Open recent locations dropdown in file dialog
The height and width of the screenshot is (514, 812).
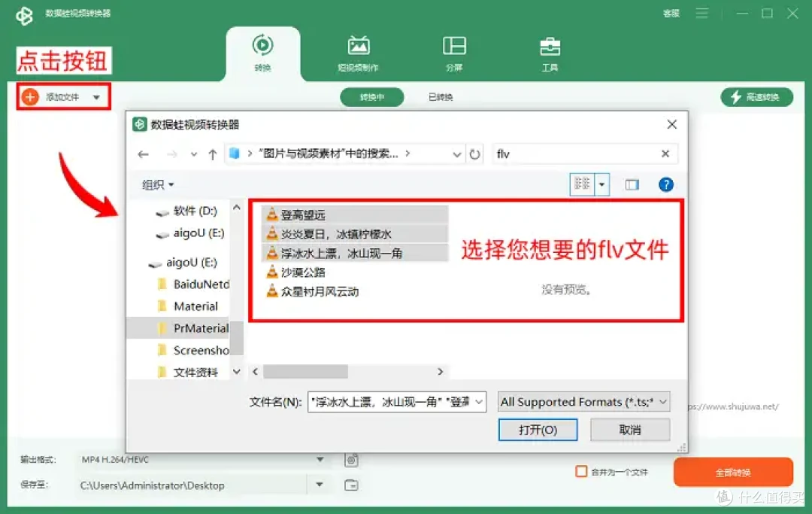[194, 154]
